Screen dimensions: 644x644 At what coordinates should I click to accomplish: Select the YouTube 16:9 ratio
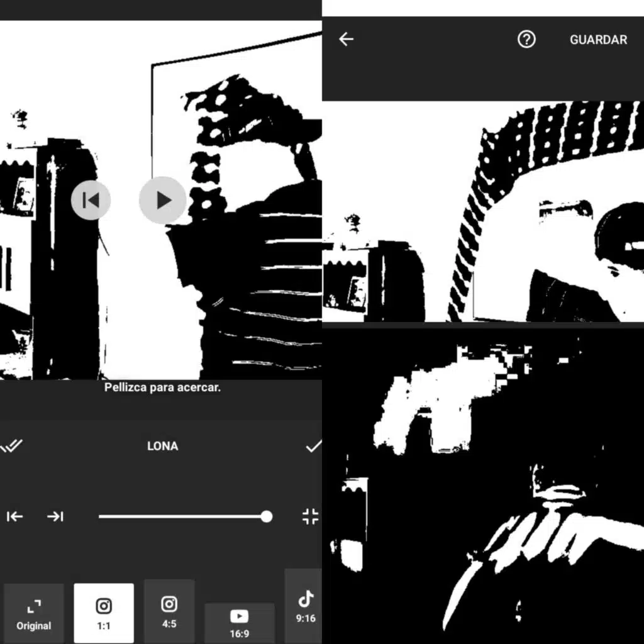[x=239, y=623]
